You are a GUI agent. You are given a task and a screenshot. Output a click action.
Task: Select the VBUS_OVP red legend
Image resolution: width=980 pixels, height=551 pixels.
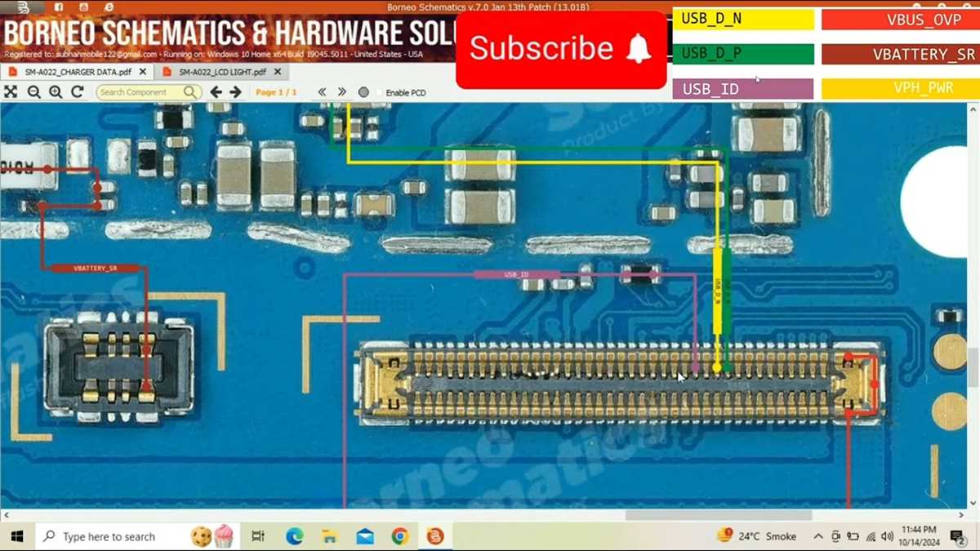[901, 20]
